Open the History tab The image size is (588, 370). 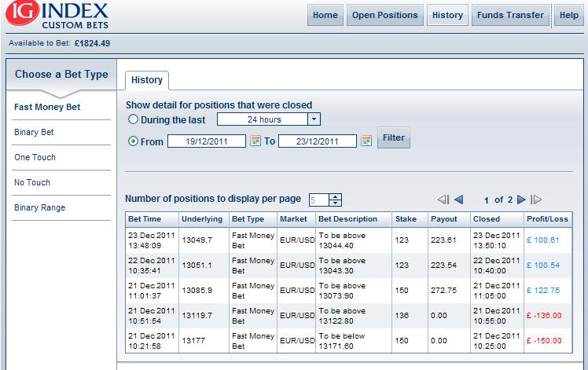[147, 80]
